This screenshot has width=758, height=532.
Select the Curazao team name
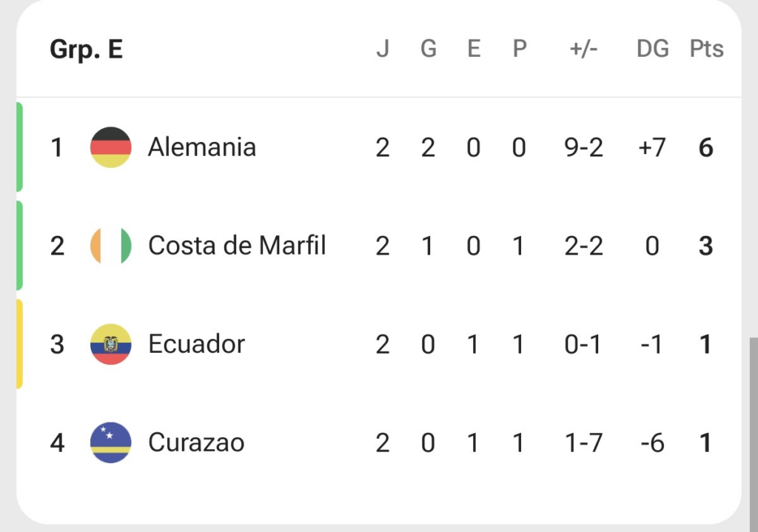(196, 442)
